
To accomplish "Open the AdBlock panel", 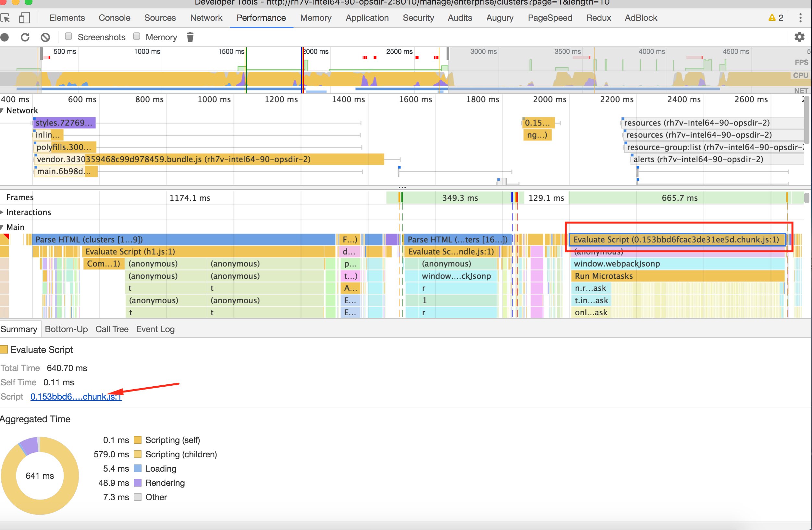I will [641, 18].
